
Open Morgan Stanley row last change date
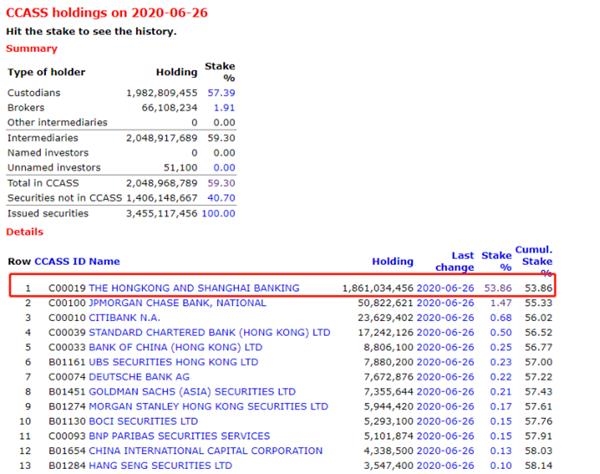445,407
